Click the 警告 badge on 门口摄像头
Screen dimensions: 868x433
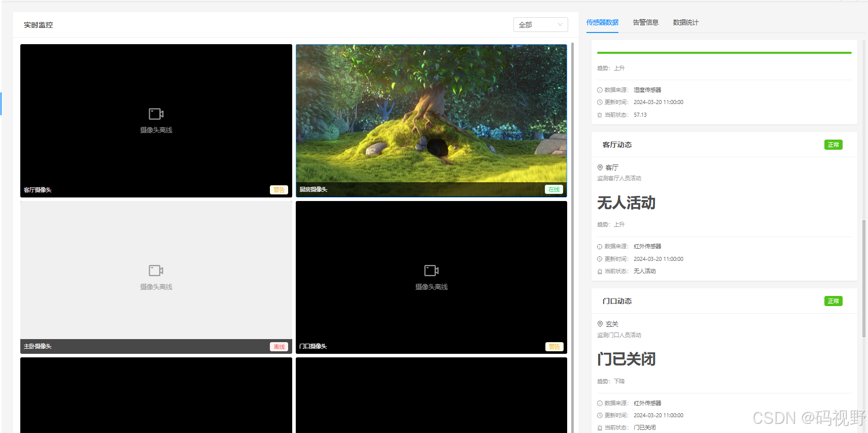click(554, 347)
